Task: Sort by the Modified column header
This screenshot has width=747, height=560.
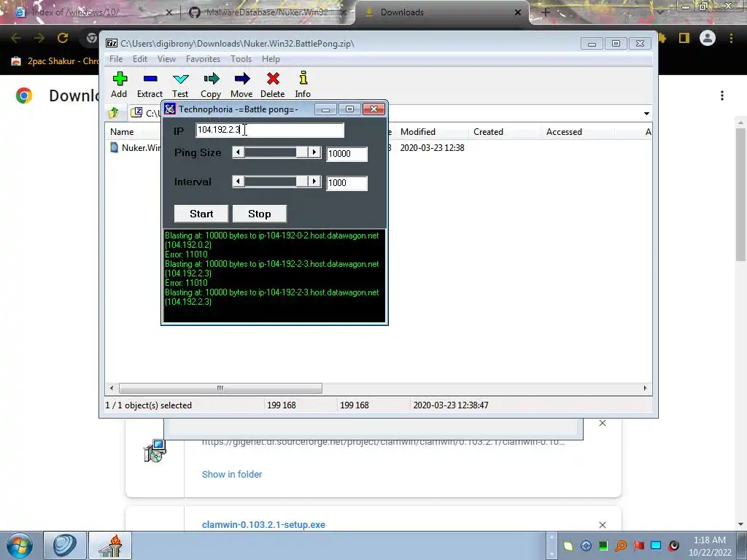Action: point(418,132)
